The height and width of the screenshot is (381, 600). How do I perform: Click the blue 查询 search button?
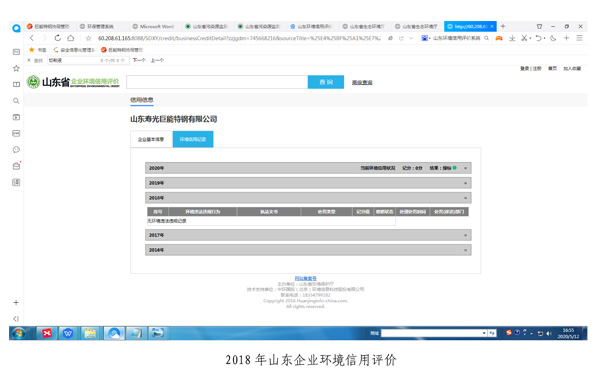pyautogui.click(x=326, y=82)
